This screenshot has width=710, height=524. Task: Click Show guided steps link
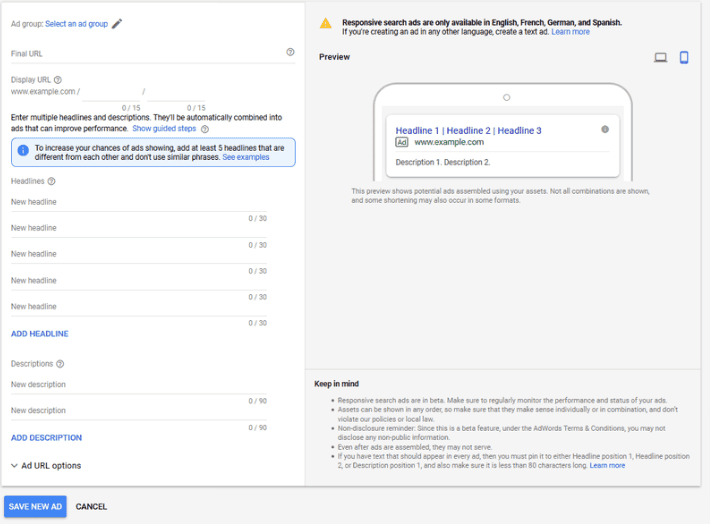pyautogui.click(x=164, y=129)
